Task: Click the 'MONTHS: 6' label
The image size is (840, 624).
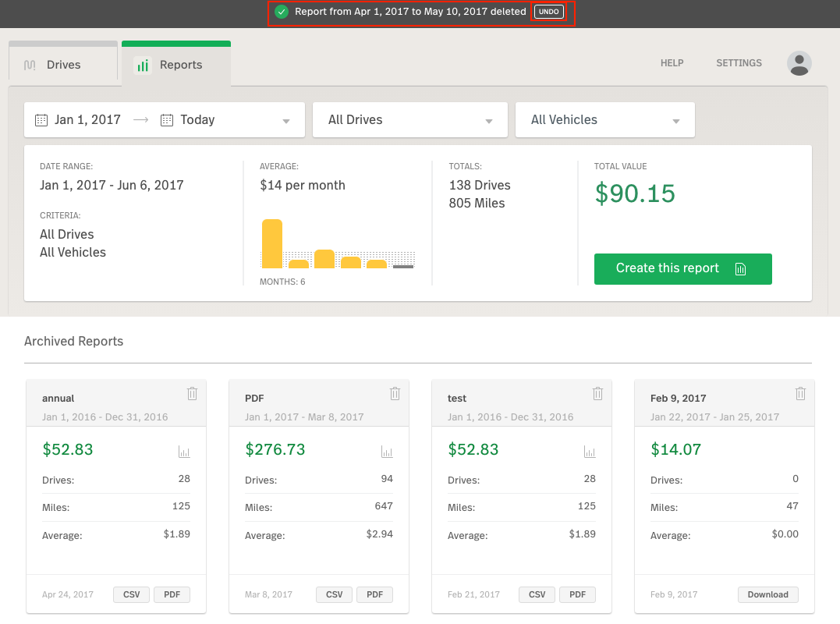Action: 282,282
